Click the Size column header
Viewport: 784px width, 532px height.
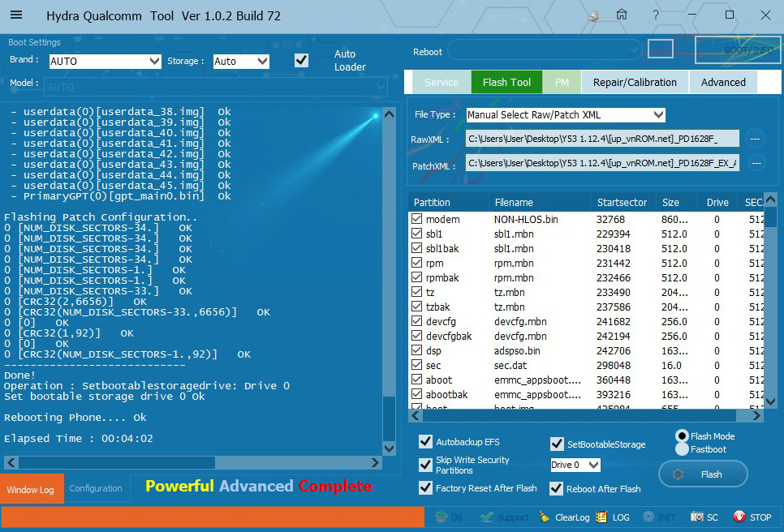click(x=670, y=202)
